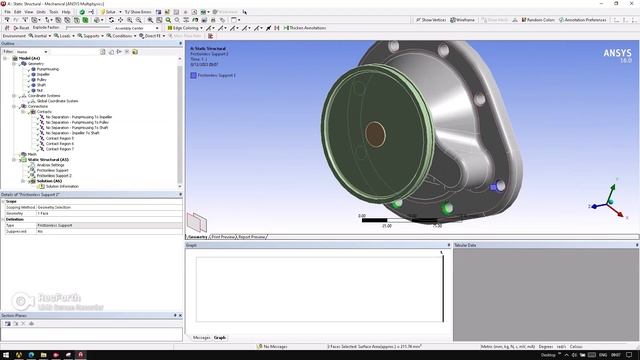Click the ANSYS app icon in the taskbar
This screenshot has height=360, width=640.
click(x=81, y=355)
